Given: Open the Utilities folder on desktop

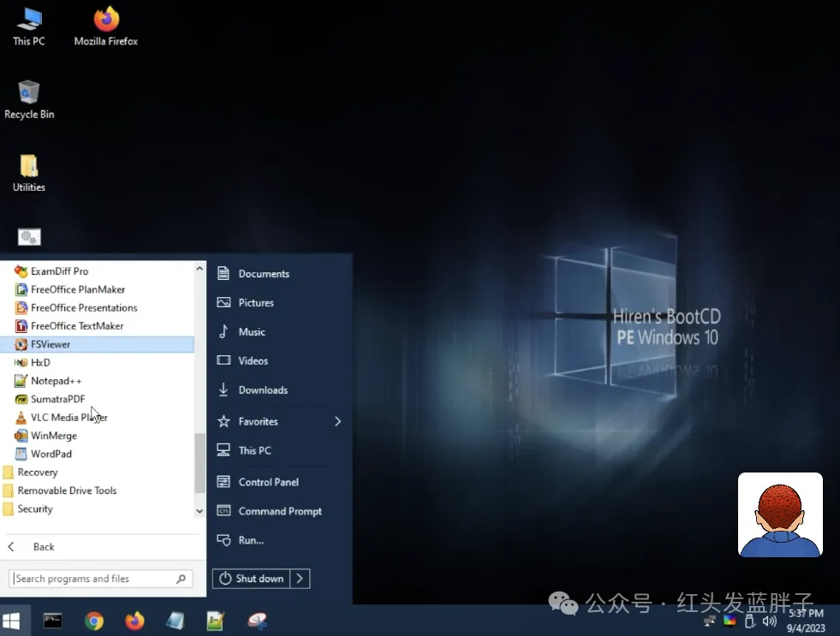Looking at the screenshot, I should pos(29,174).
